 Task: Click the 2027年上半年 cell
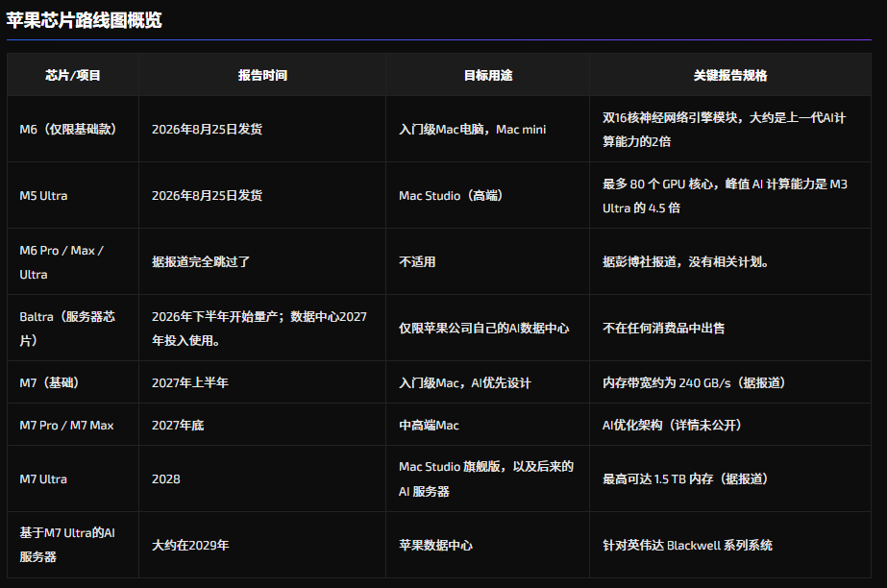click(x=262, y=382)
